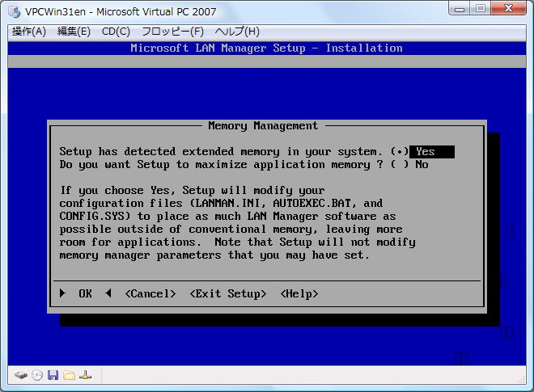Image resolution: width=534 pixels, height=392 pixels.
Task: Click the Memory Management dialog title
Action: tap(263, 126)
